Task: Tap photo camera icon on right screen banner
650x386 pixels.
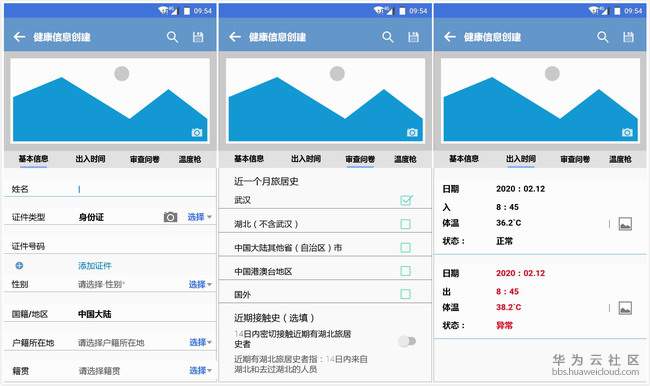Action: tap(627, 132)
